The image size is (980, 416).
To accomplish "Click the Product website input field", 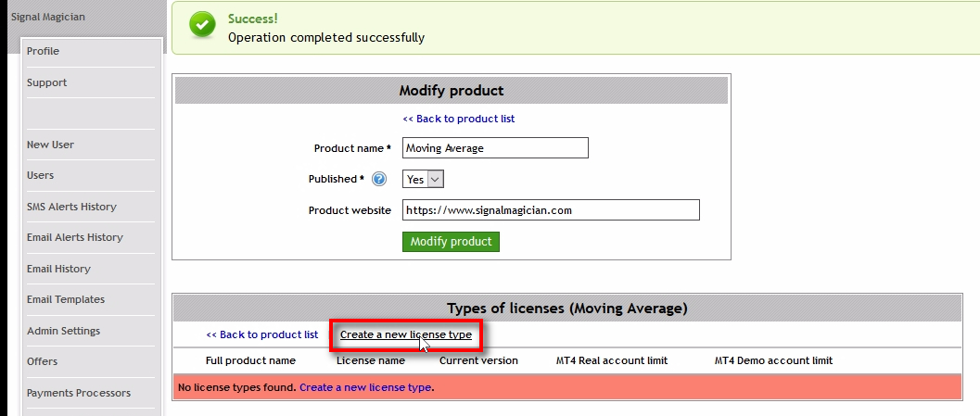I will point(551,210).
